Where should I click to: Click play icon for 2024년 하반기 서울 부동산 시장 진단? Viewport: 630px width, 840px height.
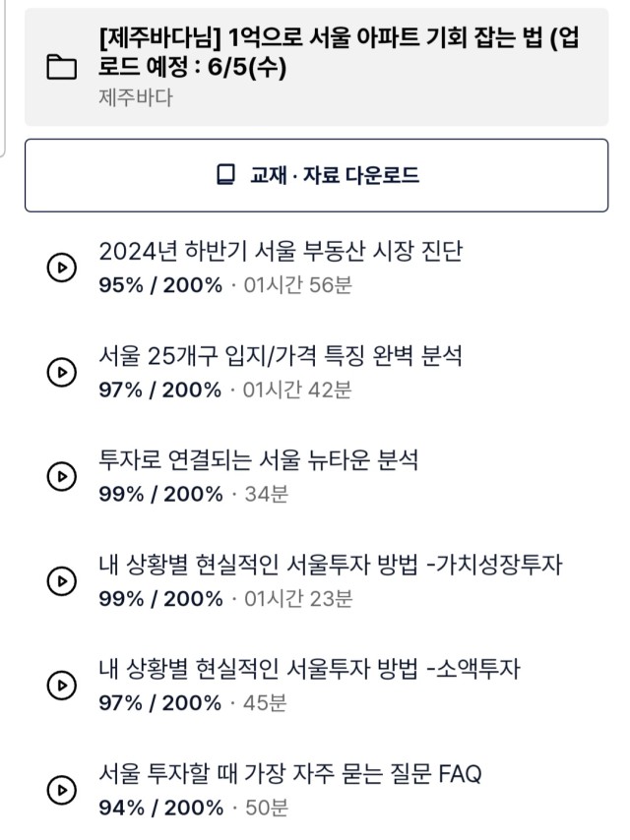click(x=62, y=267)
